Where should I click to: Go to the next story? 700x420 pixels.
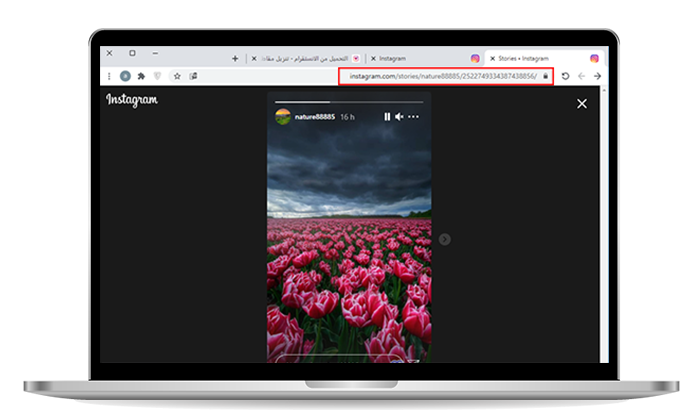coord(445,239)
